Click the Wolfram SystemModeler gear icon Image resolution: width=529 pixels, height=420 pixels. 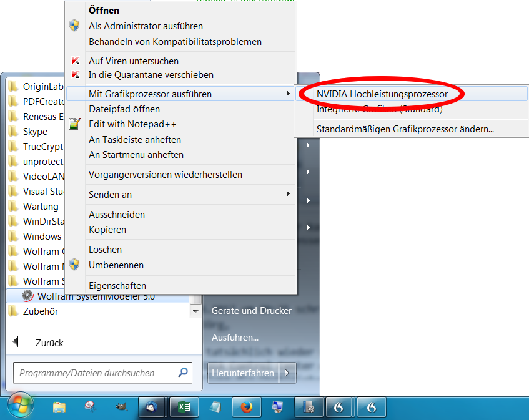tap(27, 296)
